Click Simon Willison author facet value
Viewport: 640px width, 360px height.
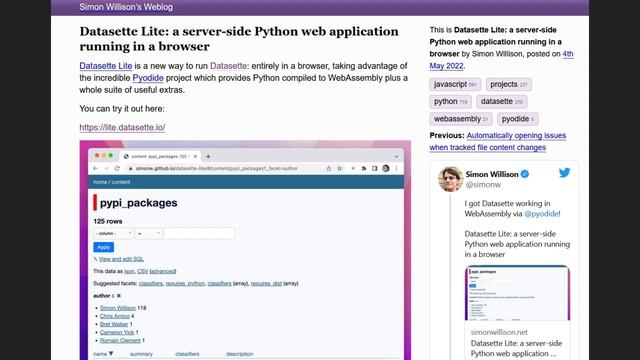coord(118,308)
